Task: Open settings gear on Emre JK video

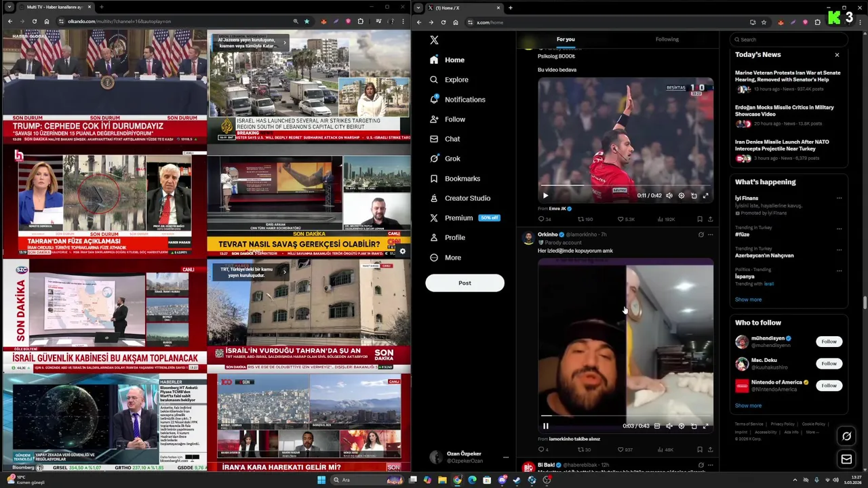Action: pyautogui.click(x=682, y=196)
